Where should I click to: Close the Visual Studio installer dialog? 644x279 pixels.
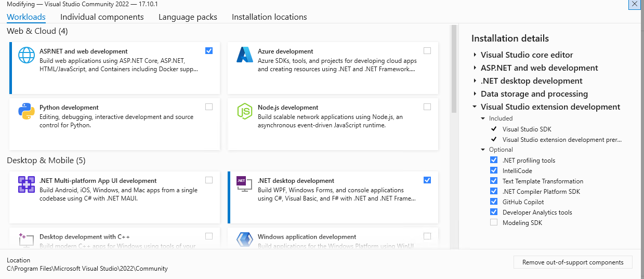(x=635, y=4)
